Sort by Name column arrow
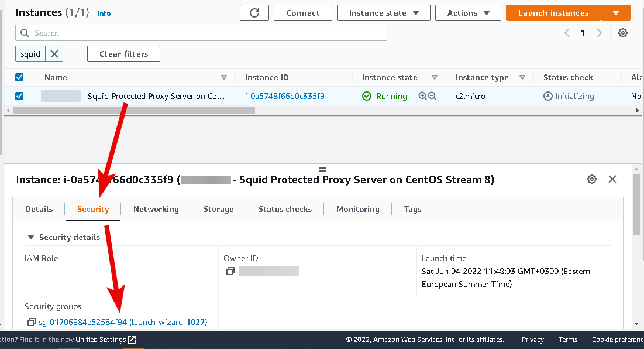 pos(224,77)
